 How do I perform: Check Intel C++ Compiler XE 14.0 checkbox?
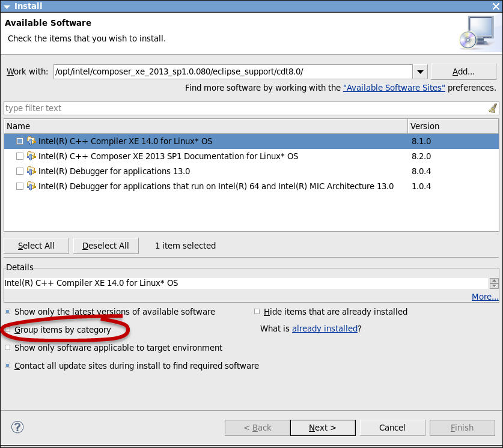coord(20,141)
